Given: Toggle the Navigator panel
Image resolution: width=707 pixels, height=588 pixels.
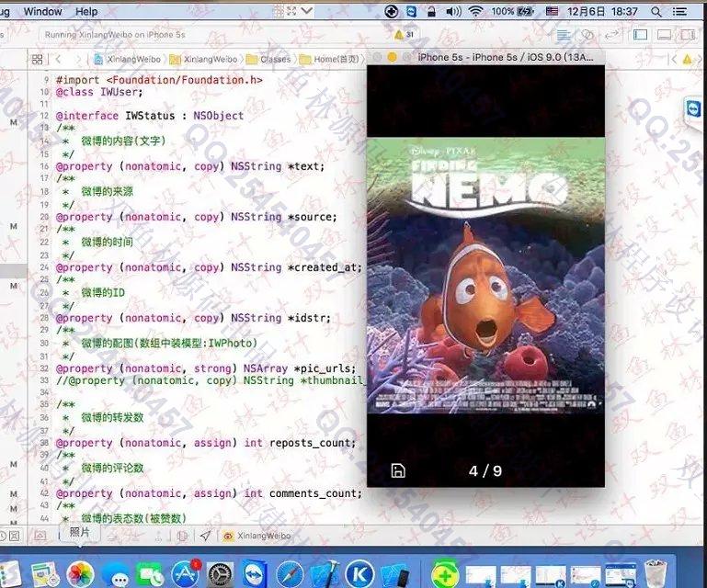Looking at the screenshot, I should click(x=640, y=35).
